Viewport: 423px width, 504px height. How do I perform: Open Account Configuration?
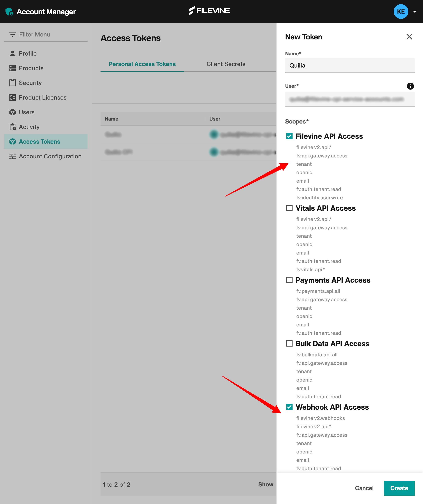[46, 156]
